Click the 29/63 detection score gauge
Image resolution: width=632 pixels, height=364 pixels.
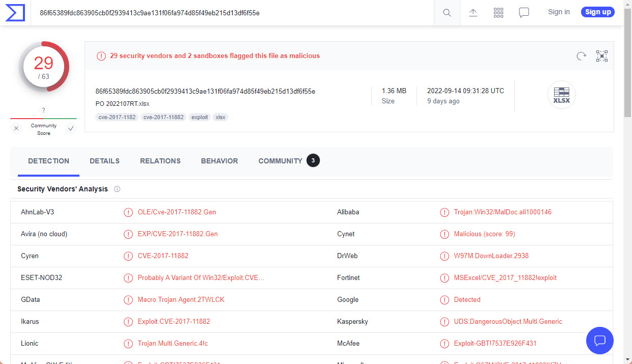pyautogui.click(x=43, y=66)
